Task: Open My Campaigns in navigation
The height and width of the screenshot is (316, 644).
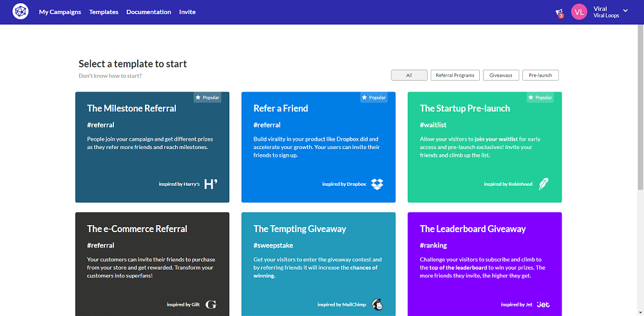Action: tap(60, 12)
